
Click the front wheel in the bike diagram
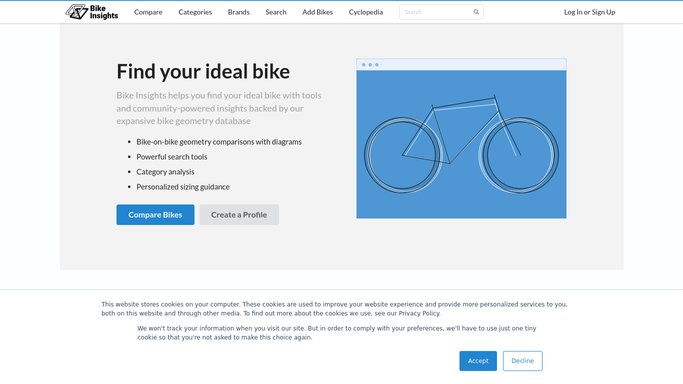coord(520,155)
